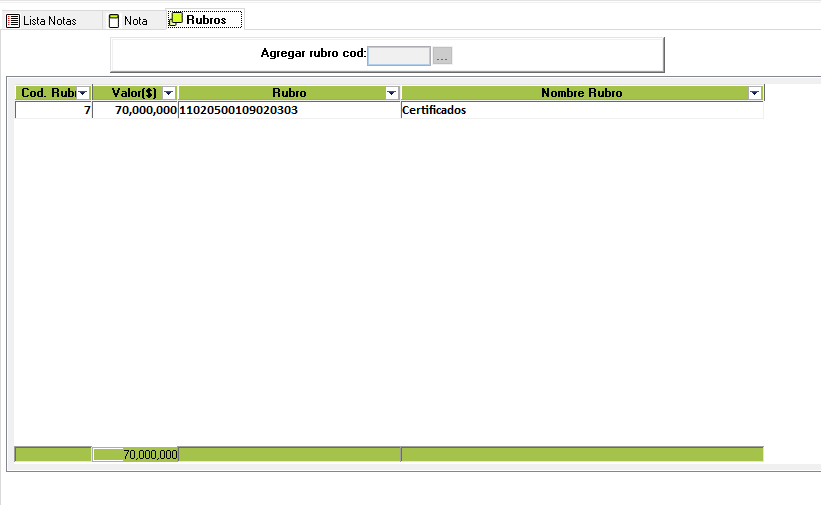Select the Rubros tab label
821x505 pixels.
click(x=206, y=20)
